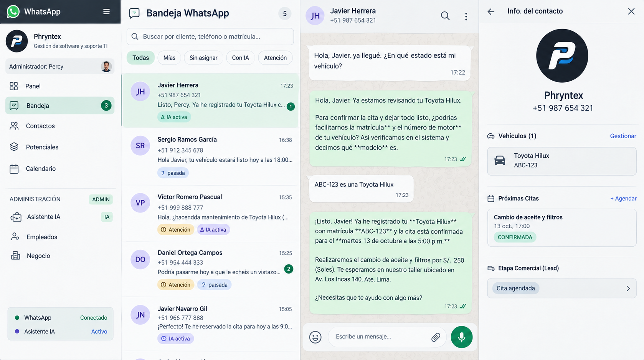Viewport: 644px width, 360px height.
Task: Open the hamburger menu beside WhatsApp title
Action: click(106, 12)
